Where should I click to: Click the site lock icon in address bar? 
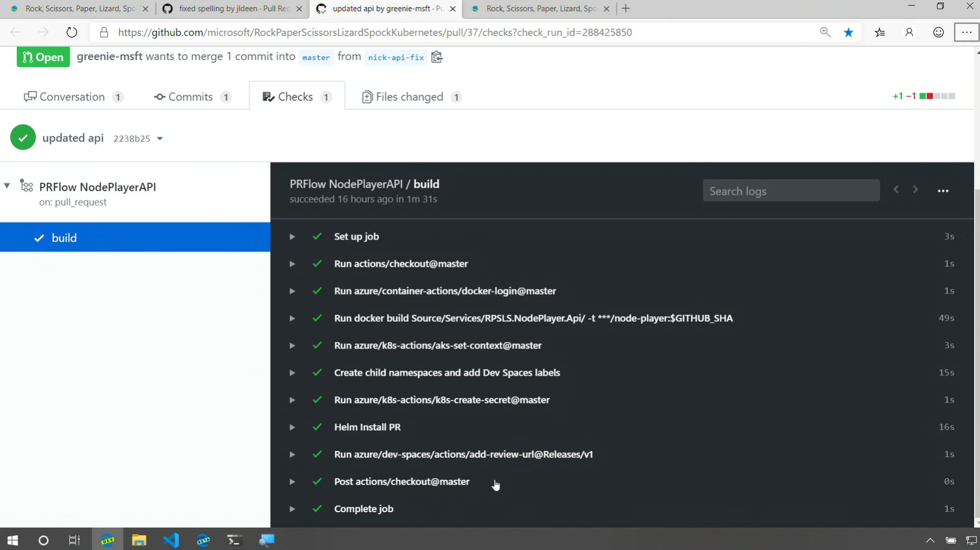pos(104,32)
